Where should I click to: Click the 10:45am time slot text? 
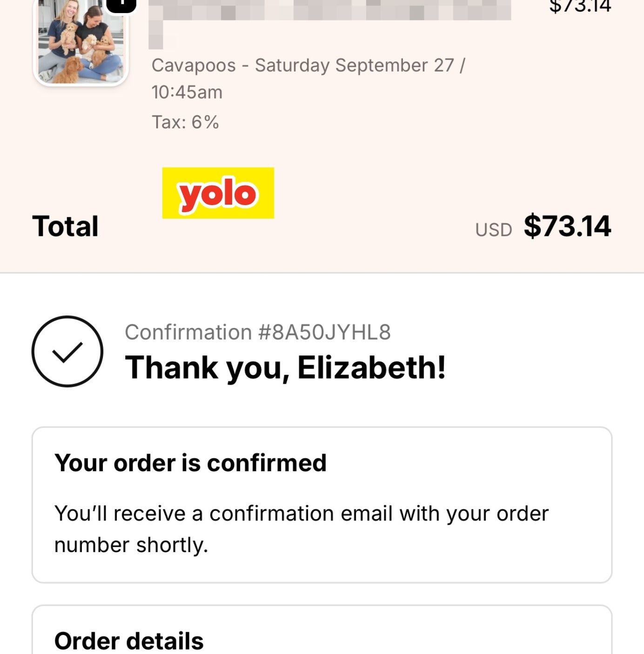click(x=187, y=92)
